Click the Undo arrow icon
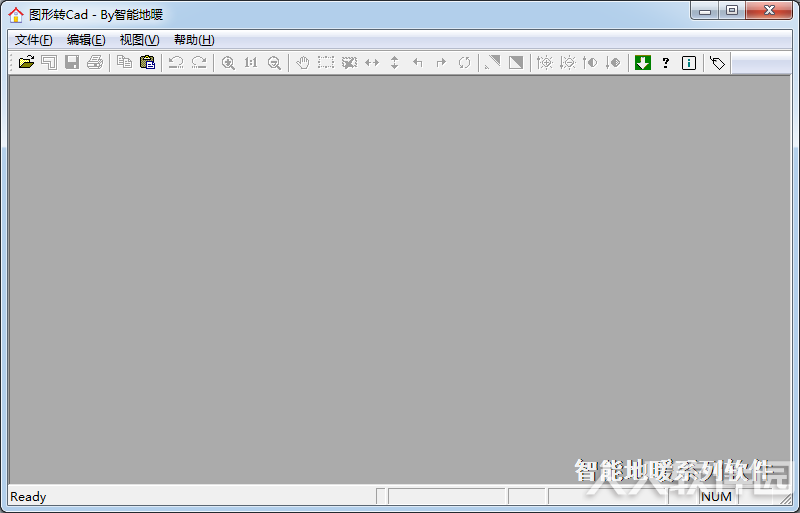 tap(176, 62)
